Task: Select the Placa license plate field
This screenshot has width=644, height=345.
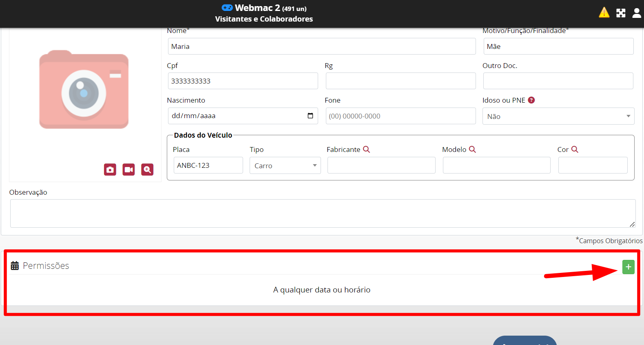Action: click(208, 165)
